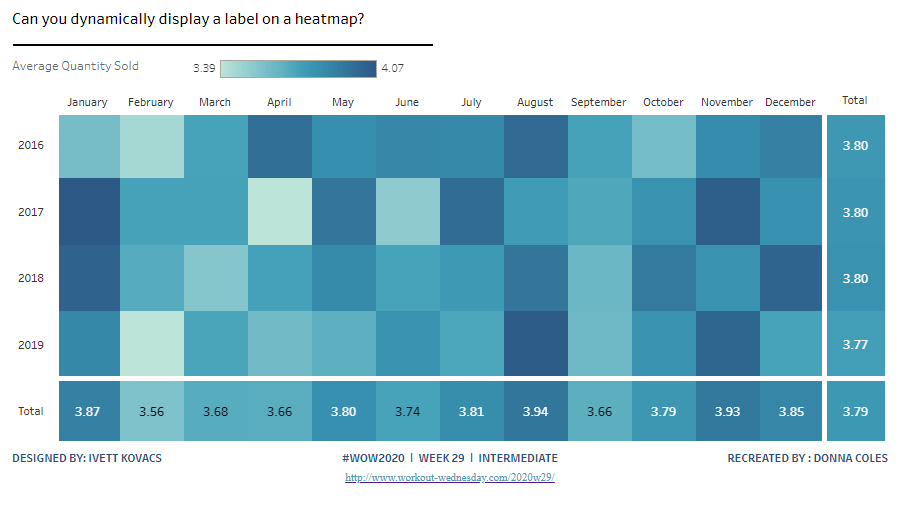Click the dashboard title about heatmap labels
920x507 pixels.
pos(189,20)
